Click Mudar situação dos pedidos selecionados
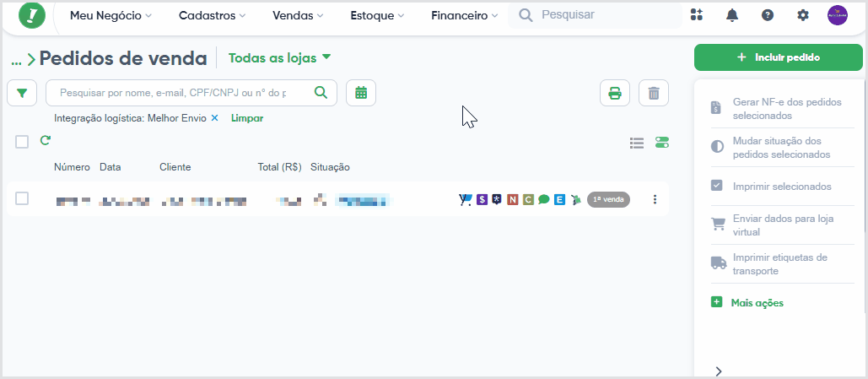The image size is (868, 379). point(784,148)
